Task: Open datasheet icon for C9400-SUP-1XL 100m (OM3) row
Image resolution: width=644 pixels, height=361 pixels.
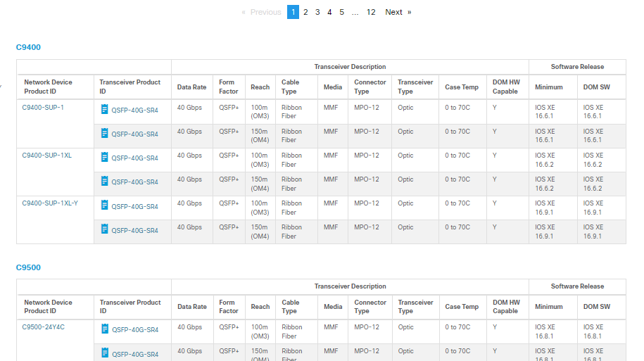Action: pos(104,158)
